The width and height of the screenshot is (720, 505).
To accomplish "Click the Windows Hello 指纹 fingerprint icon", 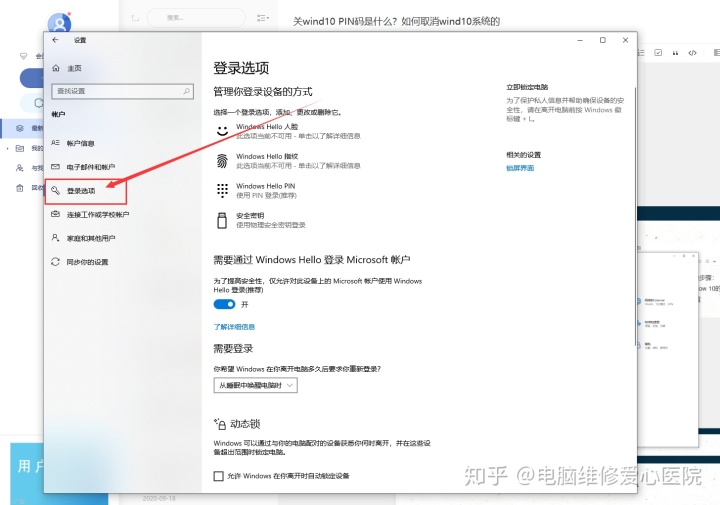I will coord(222,161).
